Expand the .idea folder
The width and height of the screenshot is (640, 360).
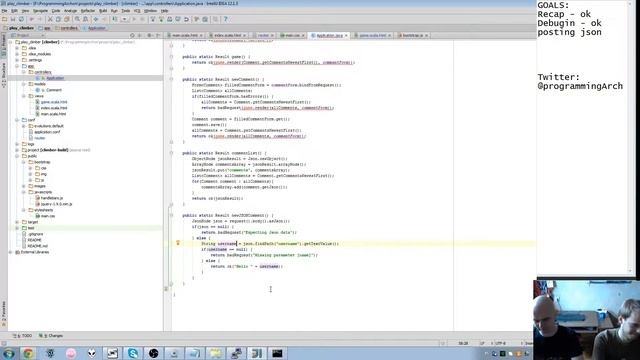[x=17, y=48]
